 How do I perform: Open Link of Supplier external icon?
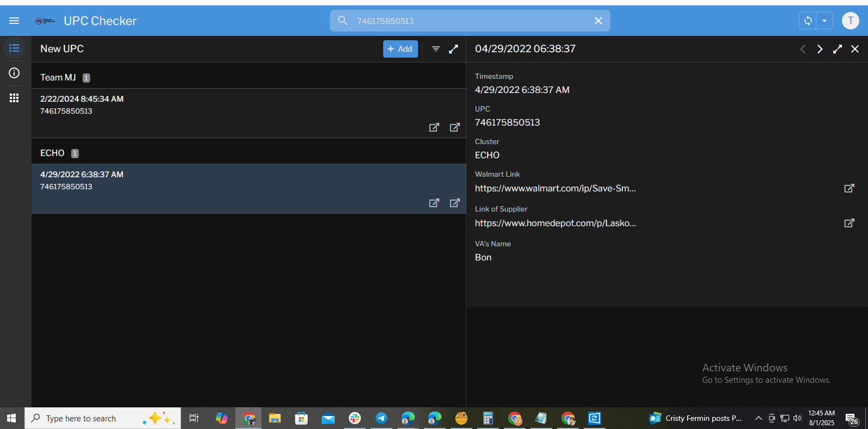(849, 223)
